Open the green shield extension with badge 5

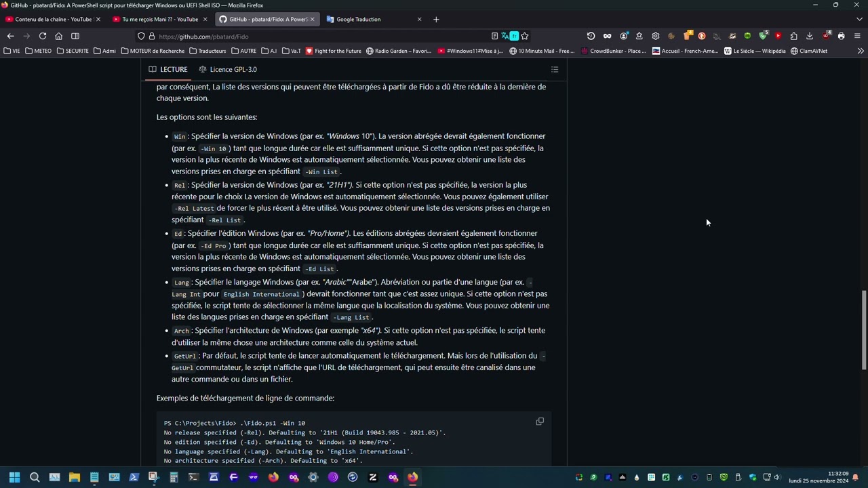coord(763,36)
